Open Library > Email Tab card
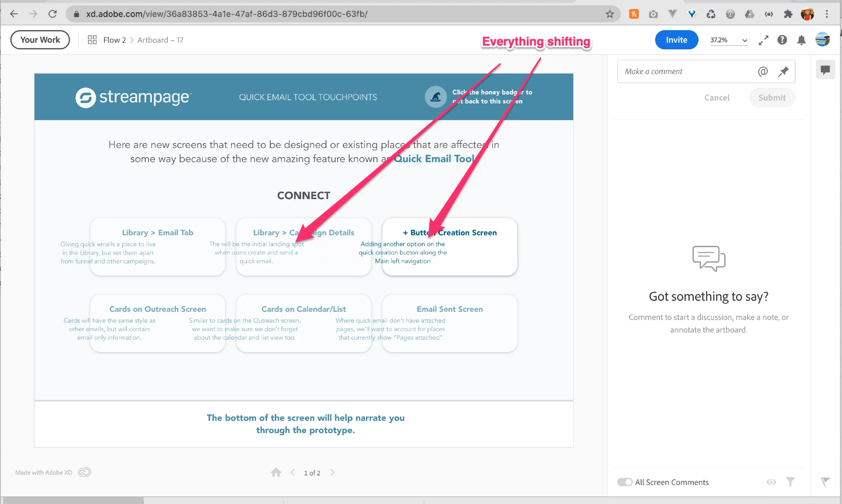The image size is (842, 504). 158,247
